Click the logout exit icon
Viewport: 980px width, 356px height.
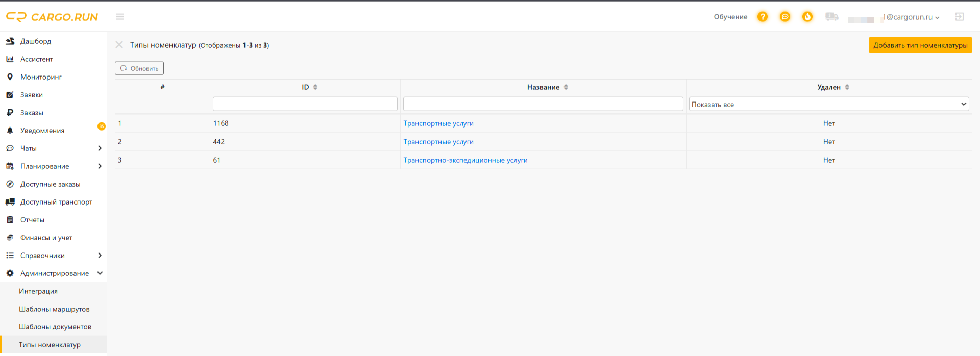pos(960,17)
